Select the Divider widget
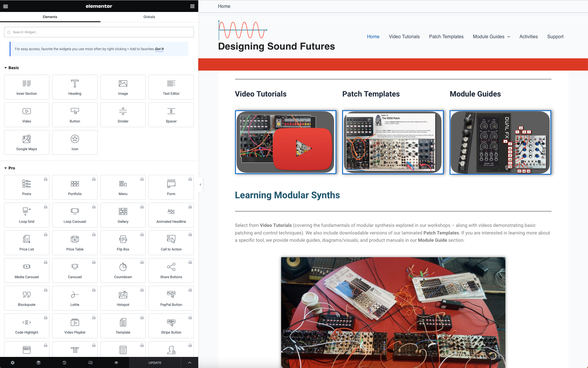588x368 pixels. click(123, 115)
